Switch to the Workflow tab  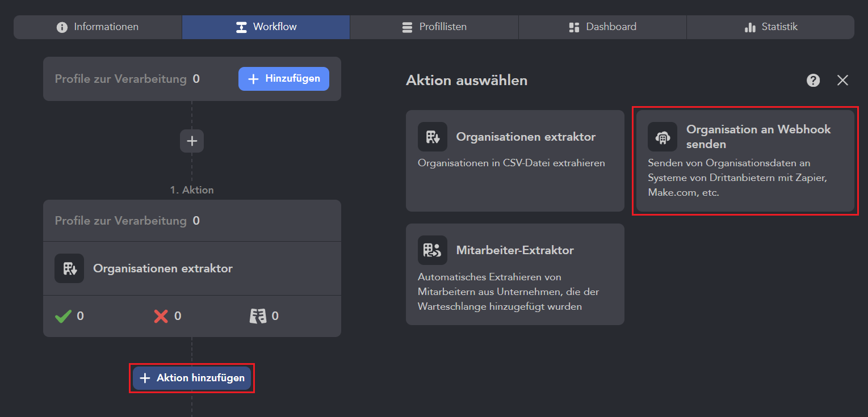coord(266,27)
